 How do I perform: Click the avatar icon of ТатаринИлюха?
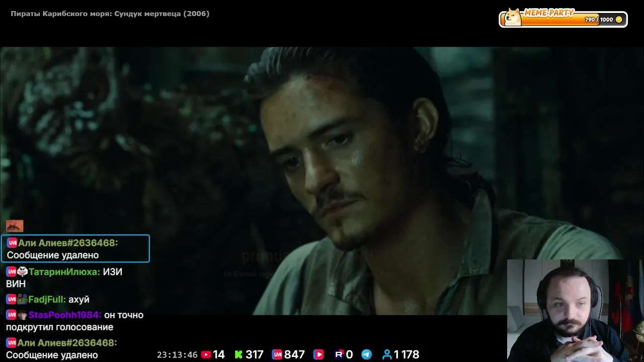22,272
